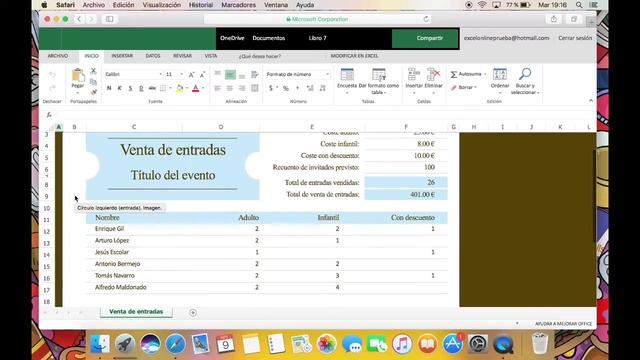Open Buscar y seleccionar
Screen dimensions: 640x360
pyautogui.click(x=525, y=81)
